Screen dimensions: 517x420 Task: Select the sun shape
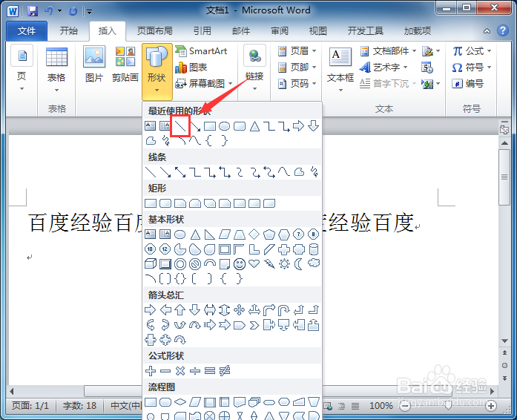284,264
